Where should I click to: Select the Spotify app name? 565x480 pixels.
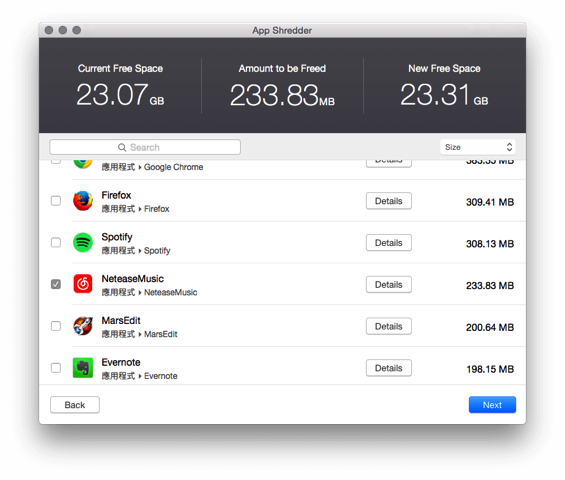pos(117,237)
